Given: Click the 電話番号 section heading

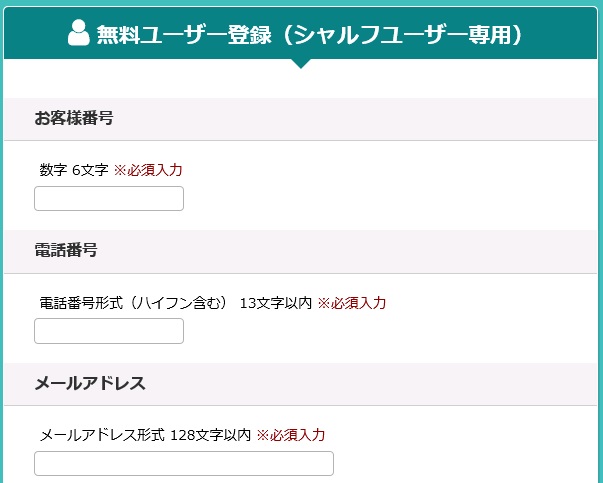Looking at the screenshot, I should [66, 250].
